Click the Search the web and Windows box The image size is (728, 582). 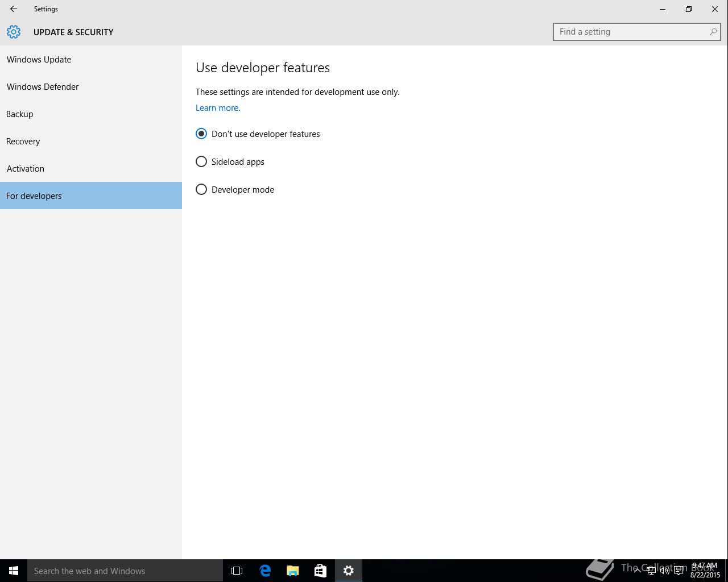125,571
